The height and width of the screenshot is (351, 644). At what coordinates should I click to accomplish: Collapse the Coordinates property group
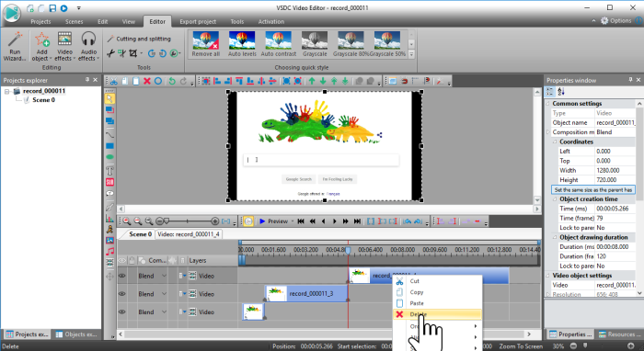pyautogui.click(x=555, y=142)
